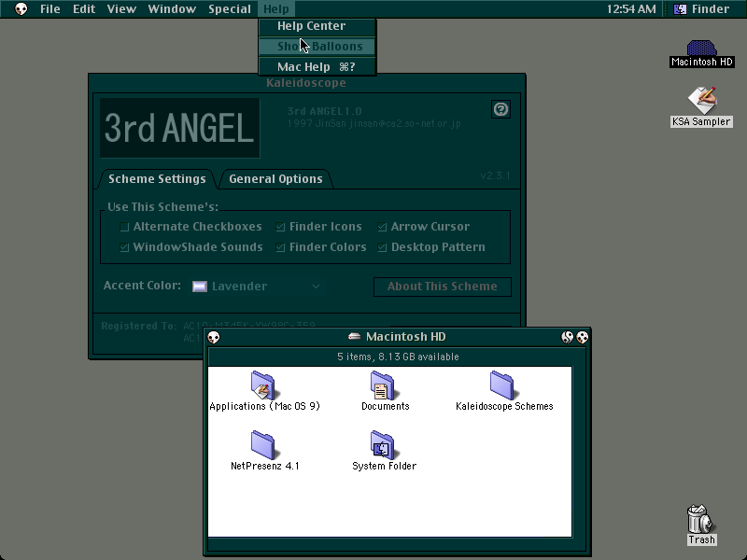
Task: Open the Edit menu
Action: 84,8
